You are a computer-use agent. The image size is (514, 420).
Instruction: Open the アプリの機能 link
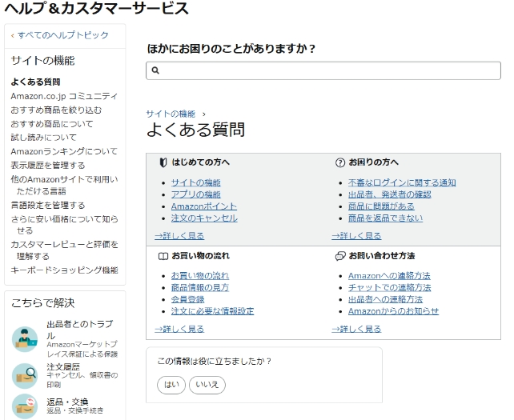195,194
